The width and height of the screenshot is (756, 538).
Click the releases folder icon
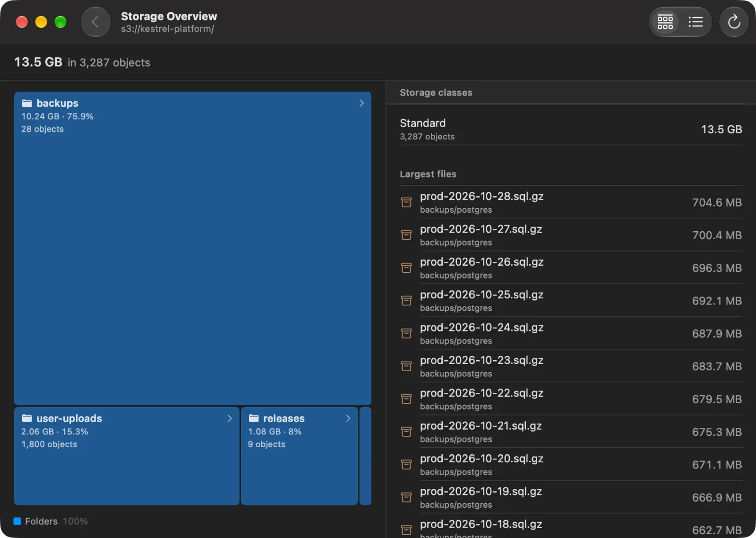(x=254, y=418)
